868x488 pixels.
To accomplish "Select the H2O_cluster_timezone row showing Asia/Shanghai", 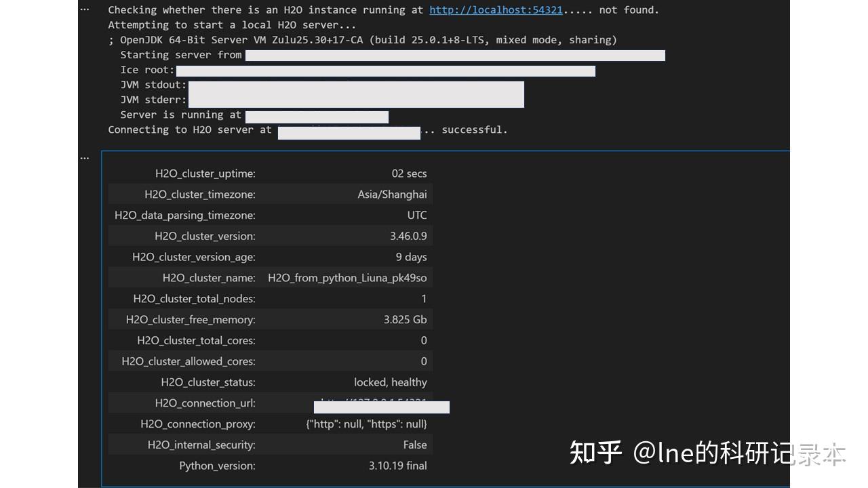I will pos(271,195).
